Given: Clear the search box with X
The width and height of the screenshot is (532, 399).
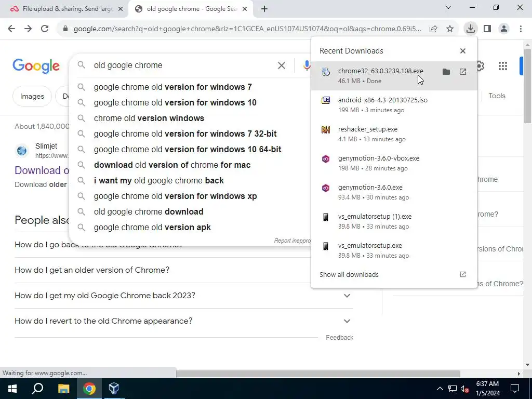Looking at the screenshot, I should tap(281, 65).
